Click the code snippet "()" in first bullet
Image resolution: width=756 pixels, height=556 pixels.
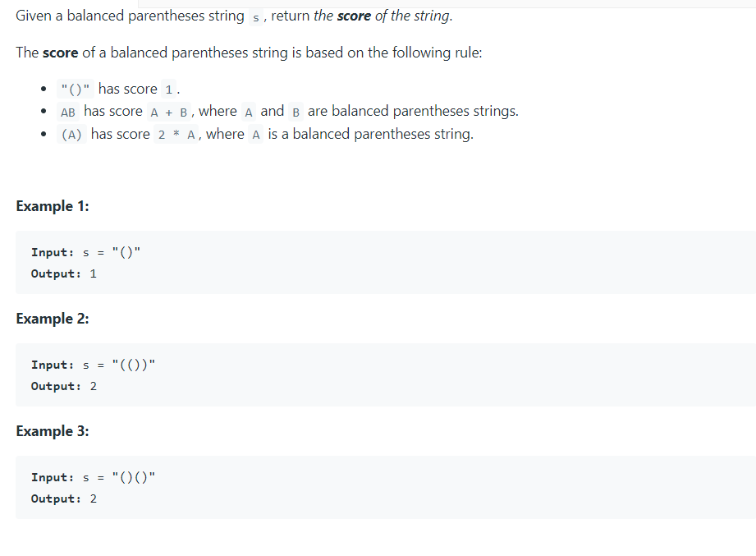[x=76, y=90]
